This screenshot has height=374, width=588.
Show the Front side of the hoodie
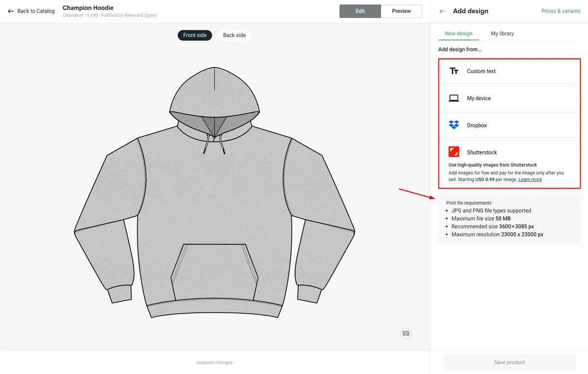coord(195,35)
